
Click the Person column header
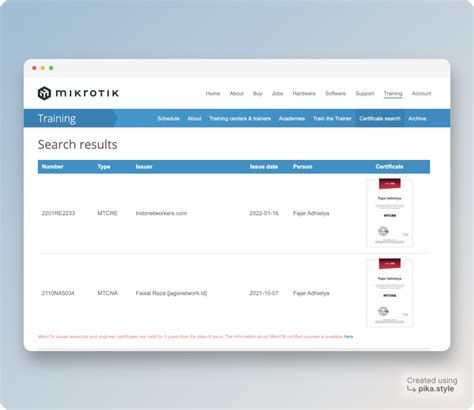302,167
